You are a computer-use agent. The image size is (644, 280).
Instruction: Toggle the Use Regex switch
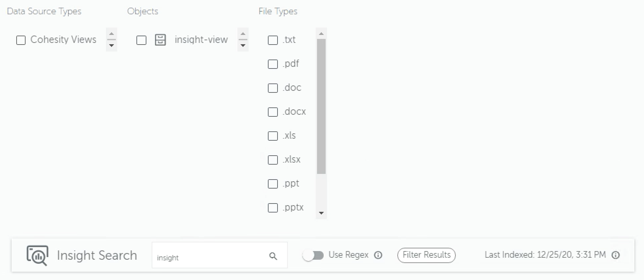point(313,255)
